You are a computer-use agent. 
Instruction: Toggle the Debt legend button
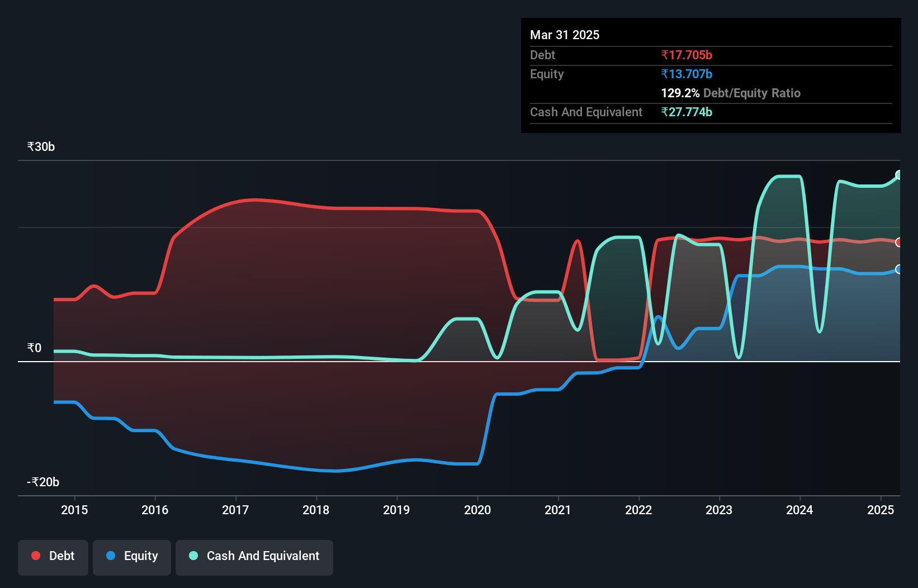point(53,557)
